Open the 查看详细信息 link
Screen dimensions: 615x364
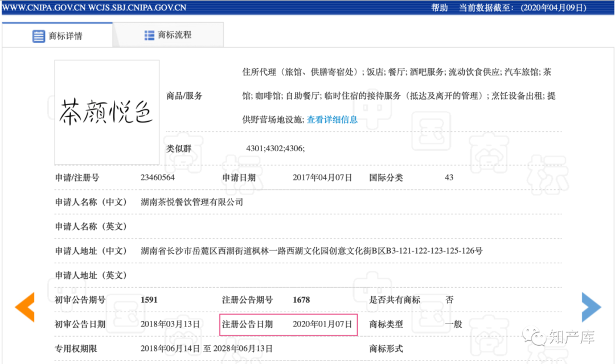pyautogui.click(x=332, y=119)
